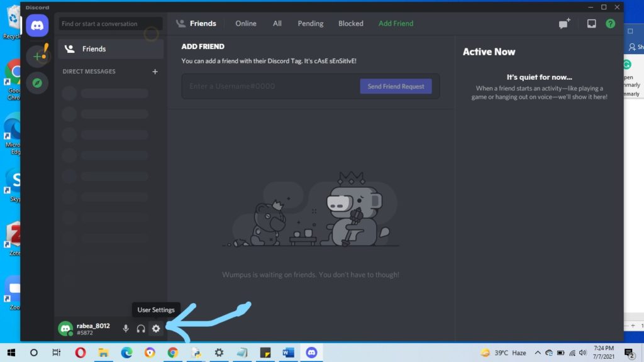
Task: Open Microsoft Word from the taskbar
Action: tap(288, 353)
